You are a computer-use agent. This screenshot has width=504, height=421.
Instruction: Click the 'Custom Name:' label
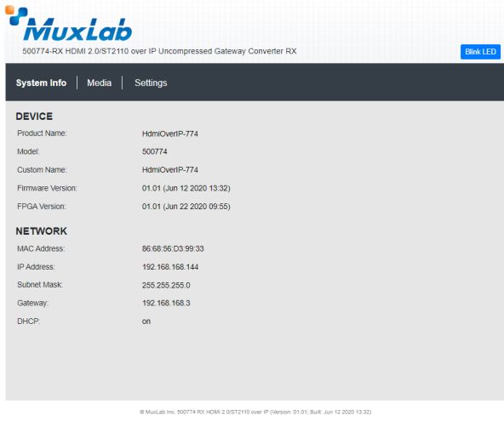pyautogui.click(x=42, y=170)
